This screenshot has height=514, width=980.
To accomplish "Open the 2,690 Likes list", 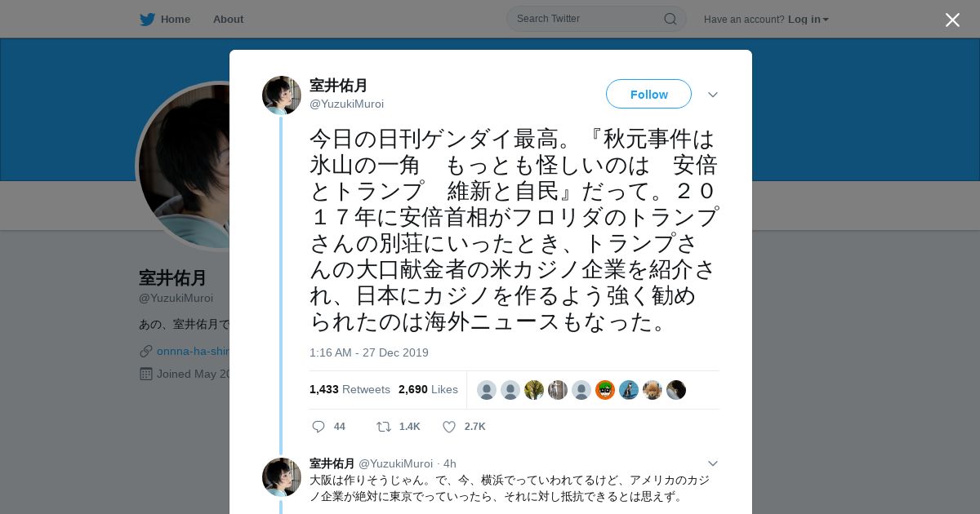I will tap(428, 389).
